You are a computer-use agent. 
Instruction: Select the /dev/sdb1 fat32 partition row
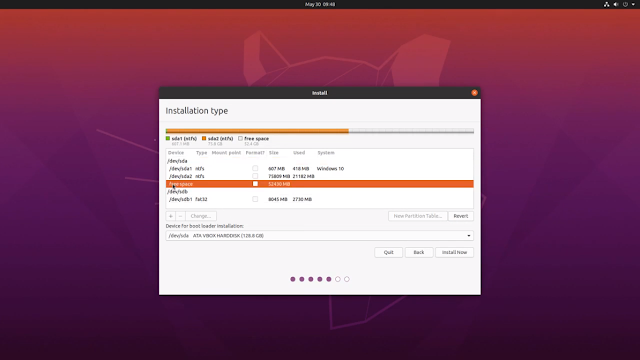[x=320, y=199]
